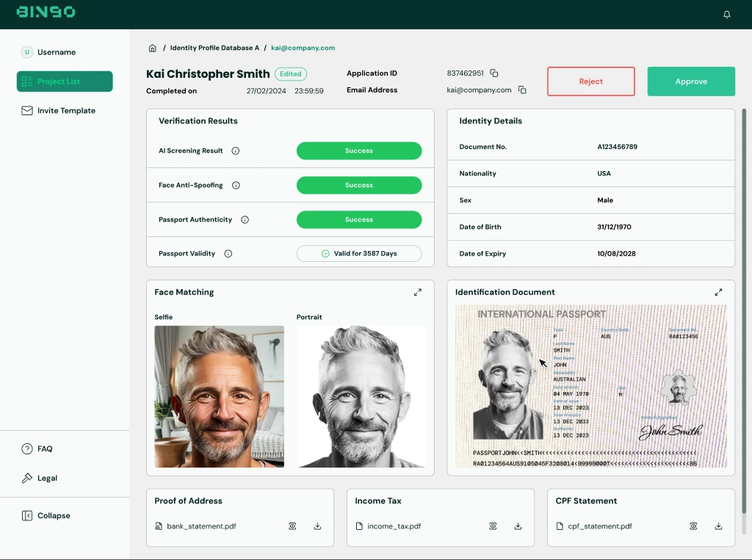Show info for AI Screening Result
Screen dimensions: 752x560
click(x=236, y=150)
